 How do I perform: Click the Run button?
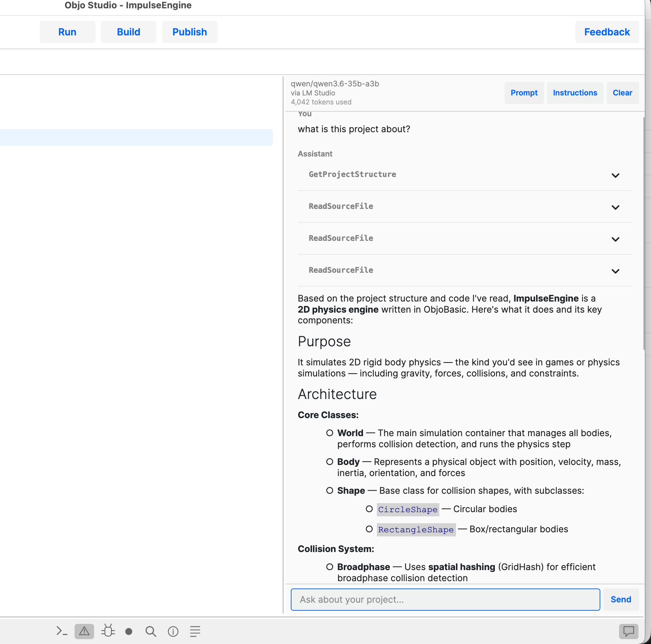pos(67,32)
